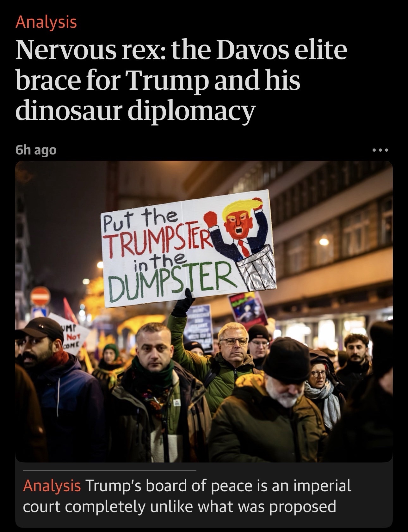Click the red no-entry road sign in the photo
The height and width of the screenshot is (532, 408).
[40, 296]
